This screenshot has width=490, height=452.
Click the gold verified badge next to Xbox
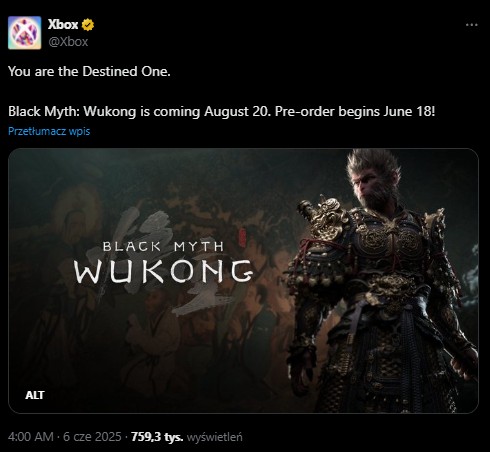(88, 25)
